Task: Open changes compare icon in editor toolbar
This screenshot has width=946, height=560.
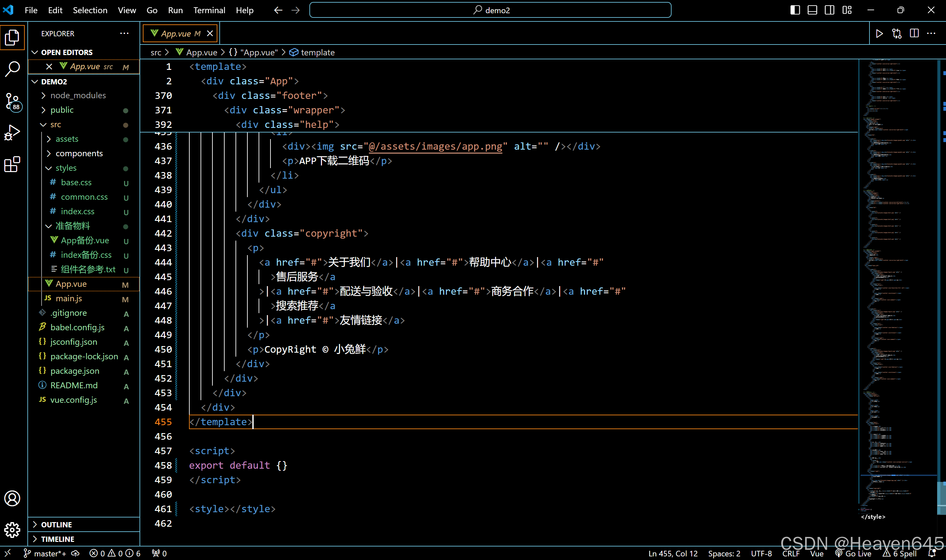Action: [x=897, y=34]
